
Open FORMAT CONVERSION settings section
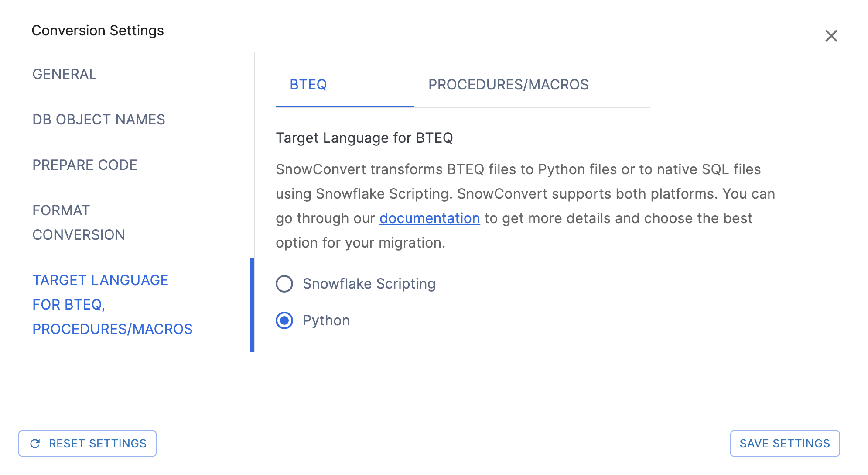(79, 223)
